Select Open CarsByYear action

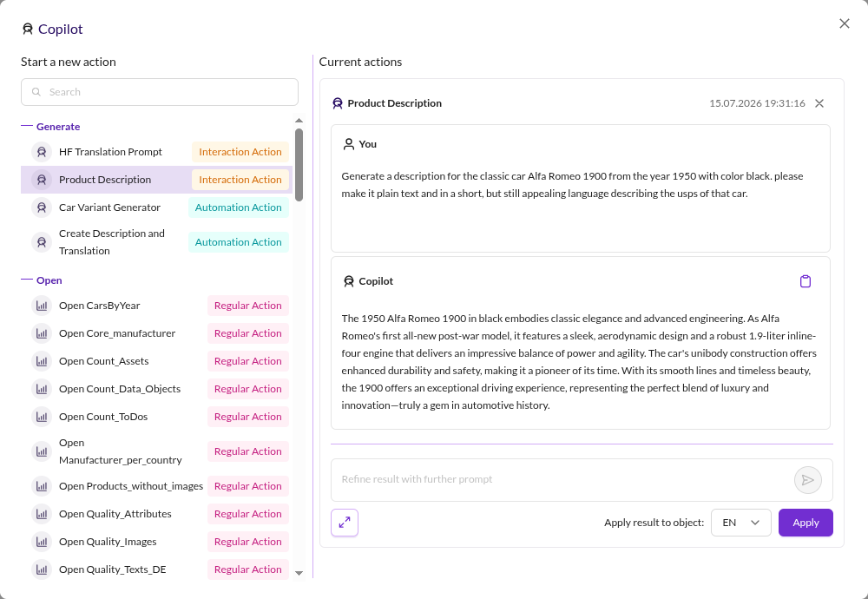tap(156, 306)
